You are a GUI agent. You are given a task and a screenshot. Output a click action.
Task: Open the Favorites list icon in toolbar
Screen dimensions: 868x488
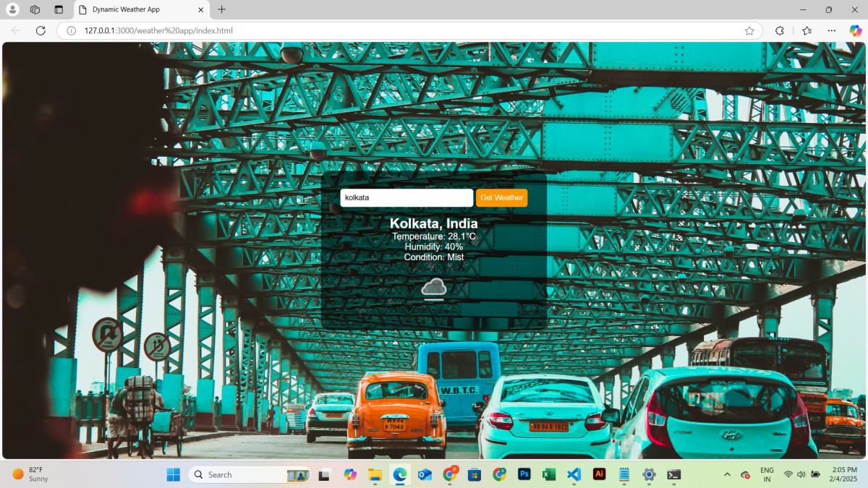click(807, 30)
